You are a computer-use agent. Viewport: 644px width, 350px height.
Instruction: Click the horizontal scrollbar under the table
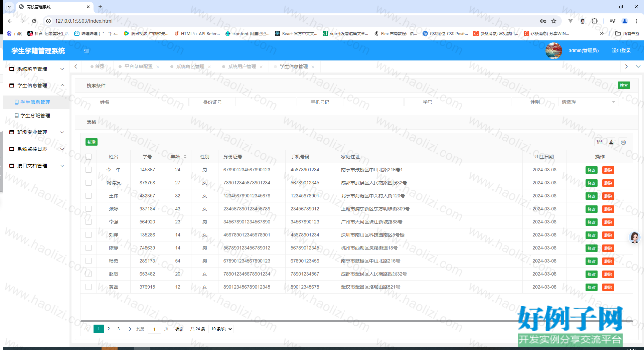coord(357,321)
